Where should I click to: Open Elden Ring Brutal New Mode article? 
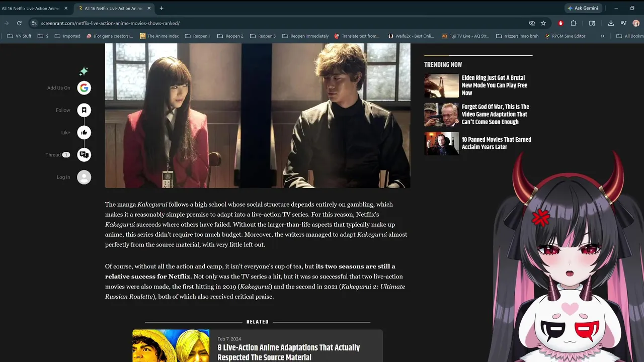point(495,85)
